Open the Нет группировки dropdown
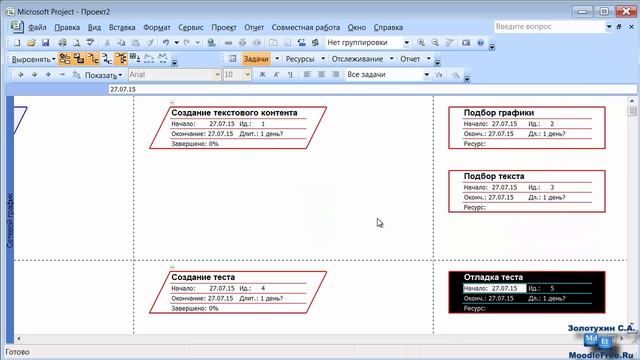Viewport: 640px width, 360px height. pyautogui.click(x=407, y=42)
